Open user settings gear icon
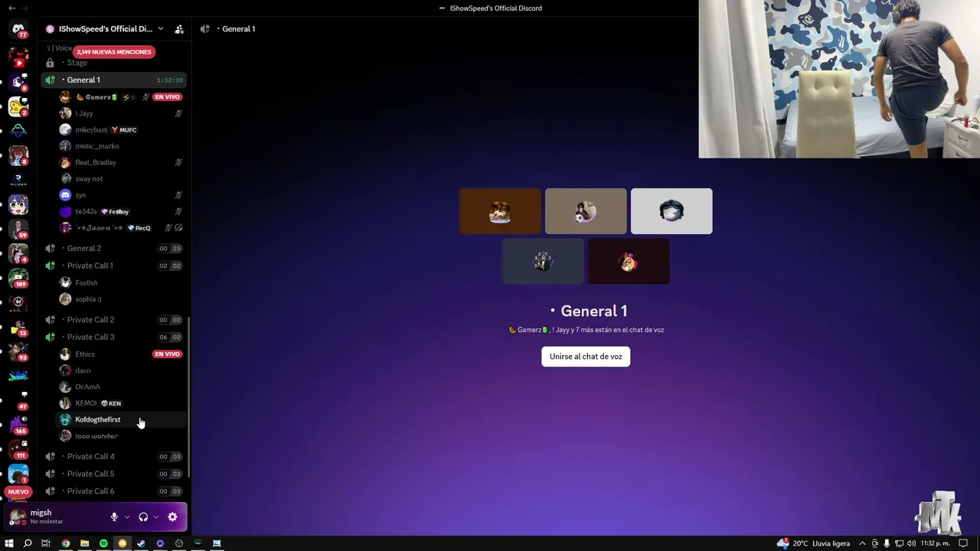980x551 pixels. (172, 517)
